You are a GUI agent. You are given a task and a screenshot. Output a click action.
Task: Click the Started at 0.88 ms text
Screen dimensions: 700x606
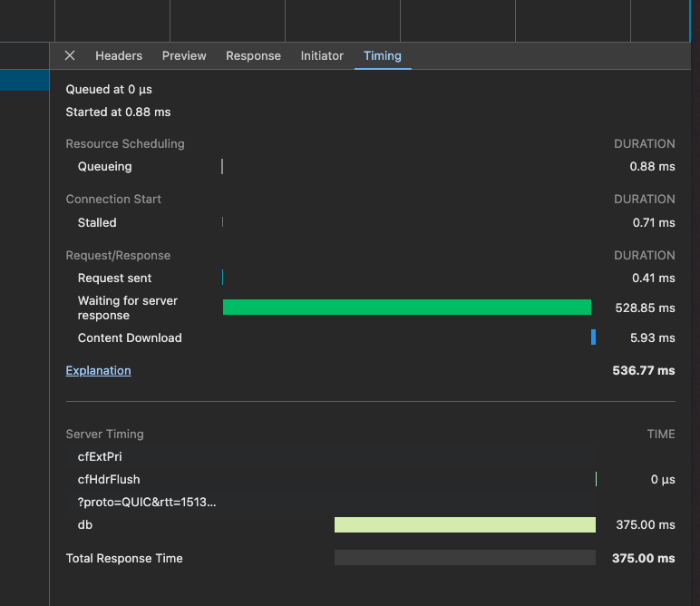click(118, 112)
